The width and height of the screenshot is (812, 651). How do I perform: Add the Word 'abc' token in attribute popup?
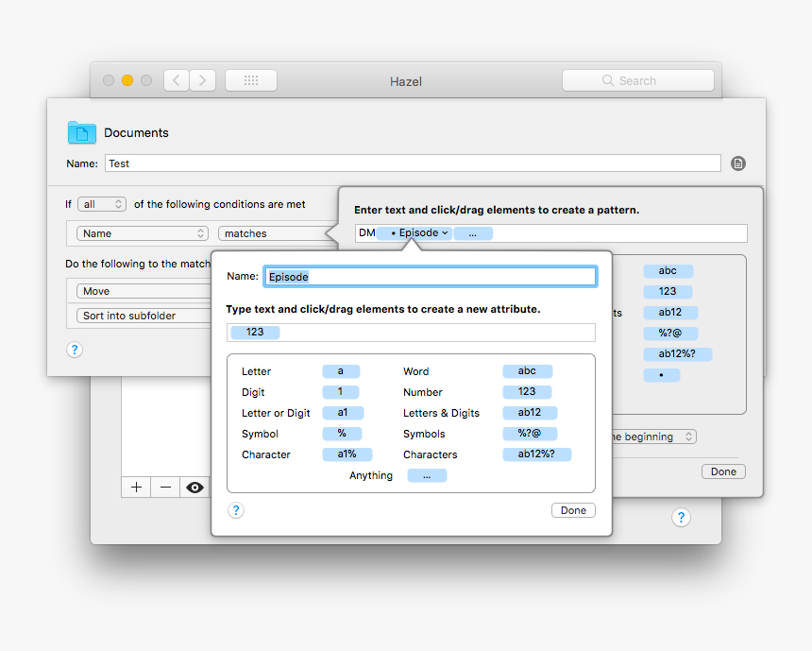click(x=527, y=371)
